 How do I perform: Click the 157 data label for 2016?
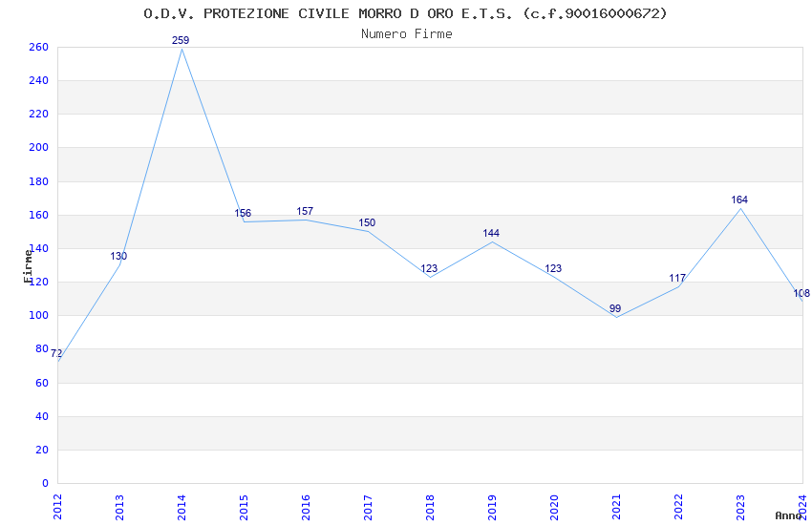pos(305,211)
